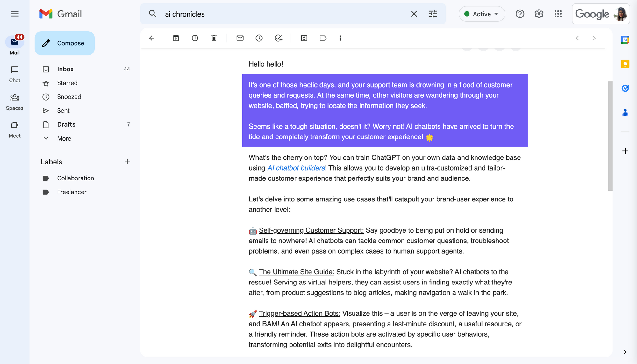Snooze the current email
This screenshot has width=637, height=364.
tap(259, 38)
